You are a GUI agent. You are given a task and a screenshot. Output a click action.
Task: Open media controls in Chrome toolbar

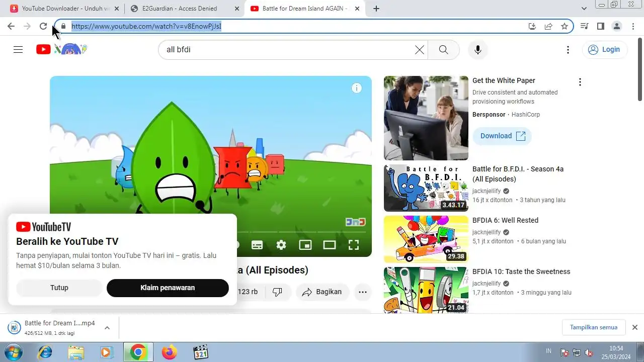pos(585,26)
